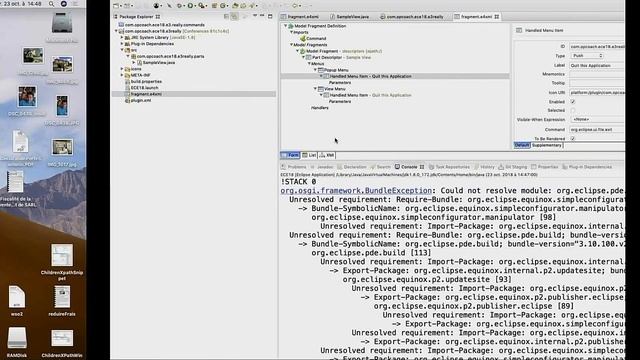Open the macOS Notification Center icon
Image resolution: width=640 pixels, height=360 pixels.
pos(75,4)
